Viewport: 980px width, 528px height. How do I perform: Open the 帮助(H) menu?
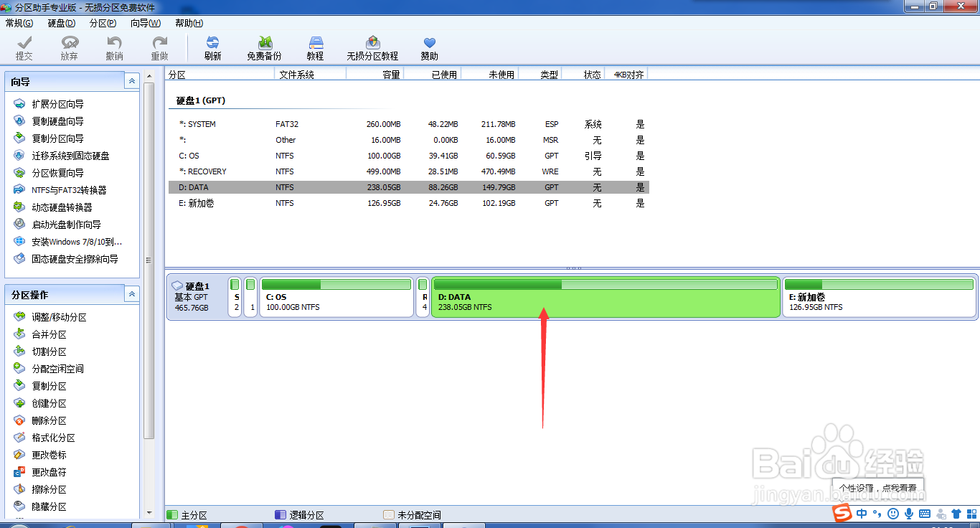click(x=189, y=23)
